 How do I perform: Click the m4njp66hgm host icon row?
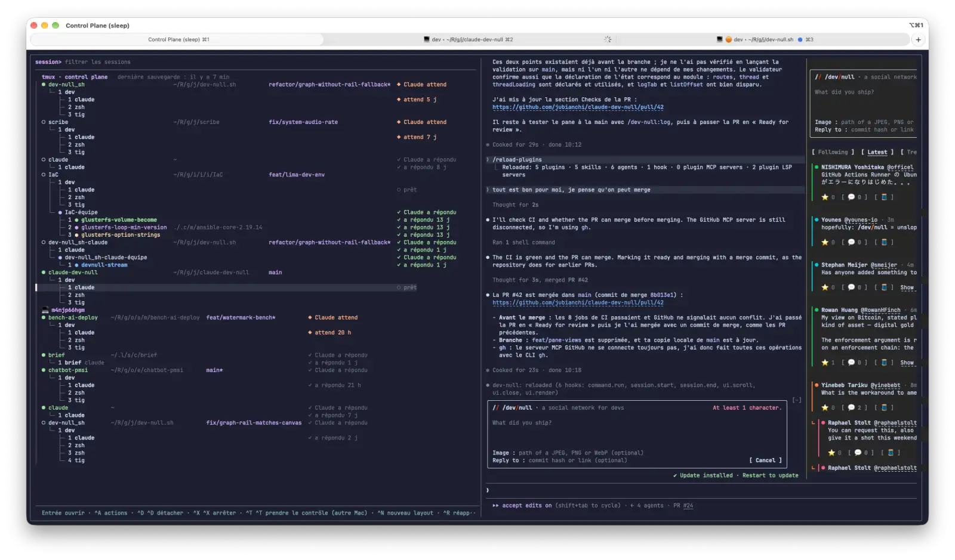click(63, 310)
